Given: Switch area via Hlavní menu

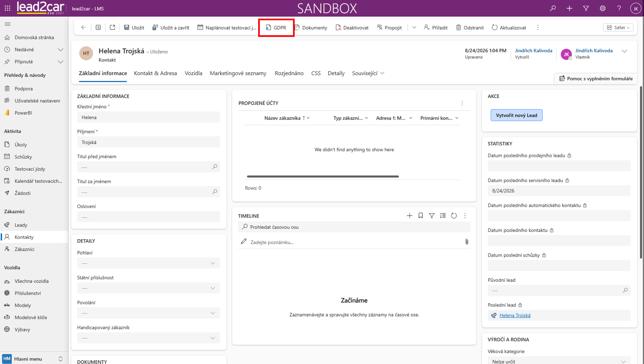Looking at the screenshot, I should pyautogui.click(x=34, y=359).
